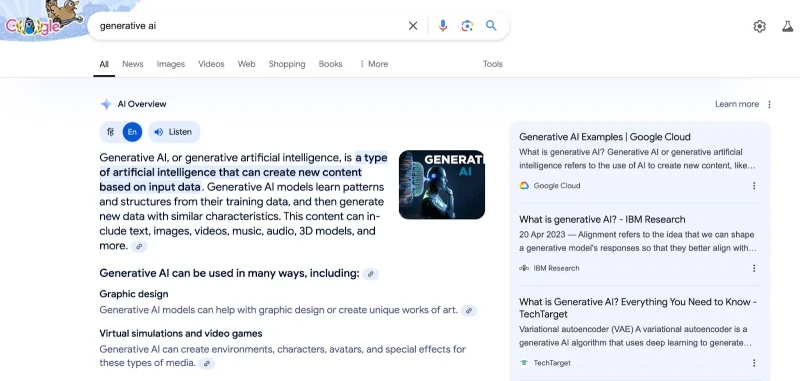Viewport: 800px width, 381px height.
Task: Open three-dot menu for Google Cloud result
Action: coord(754,186)
